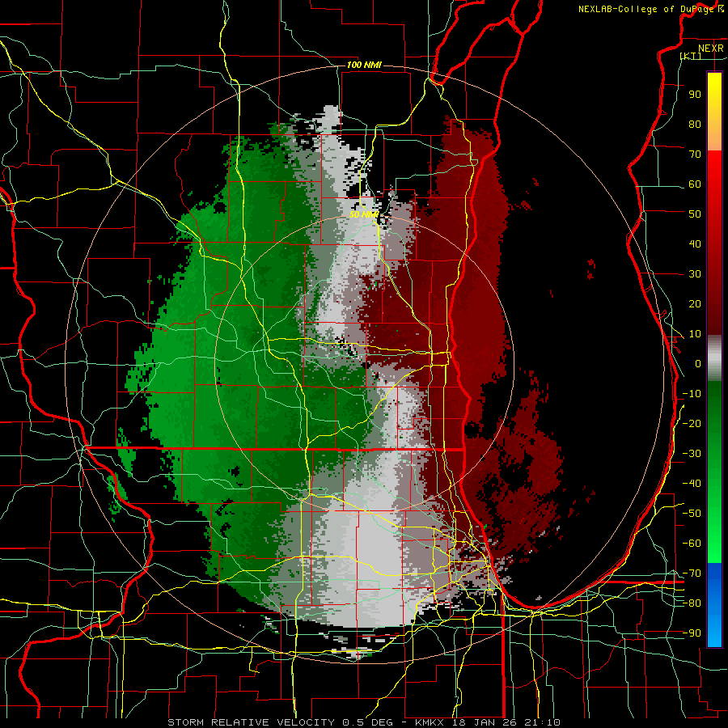This screenshot has width=728, height=728.
Task: Click the yellow segment atop the color bar
Action: (714, 112)
